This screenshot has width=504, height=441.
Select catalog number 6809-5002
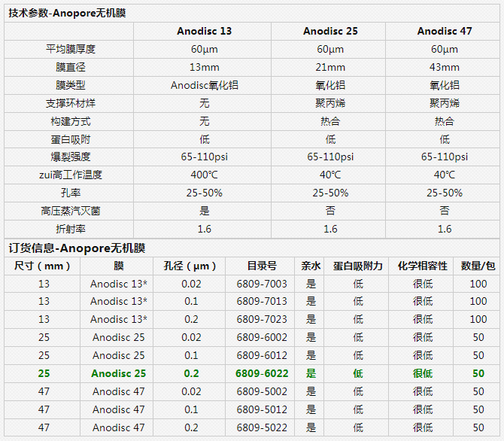(262, 391)
